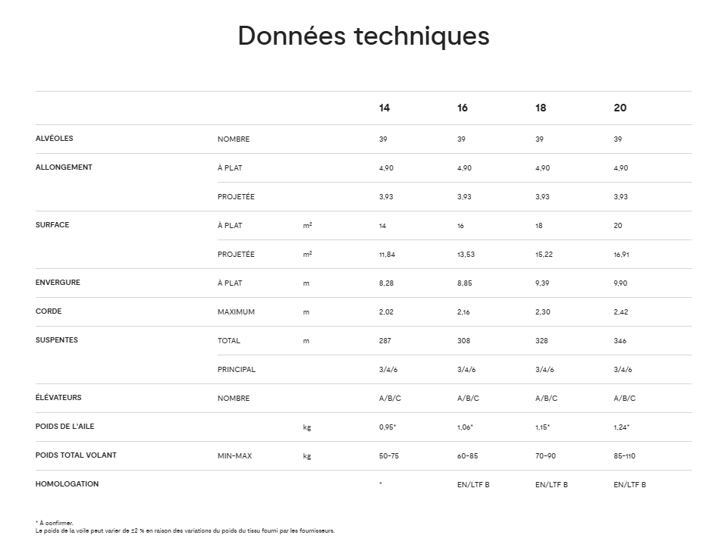Click the POIDS DE L'AILE label
This screenshot has height=560, width=728.
coord(66,427)
